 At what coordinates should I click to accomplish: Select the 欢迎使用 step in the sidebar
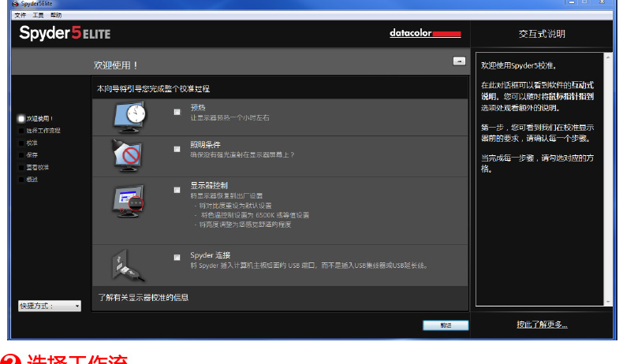coord(35,118)
